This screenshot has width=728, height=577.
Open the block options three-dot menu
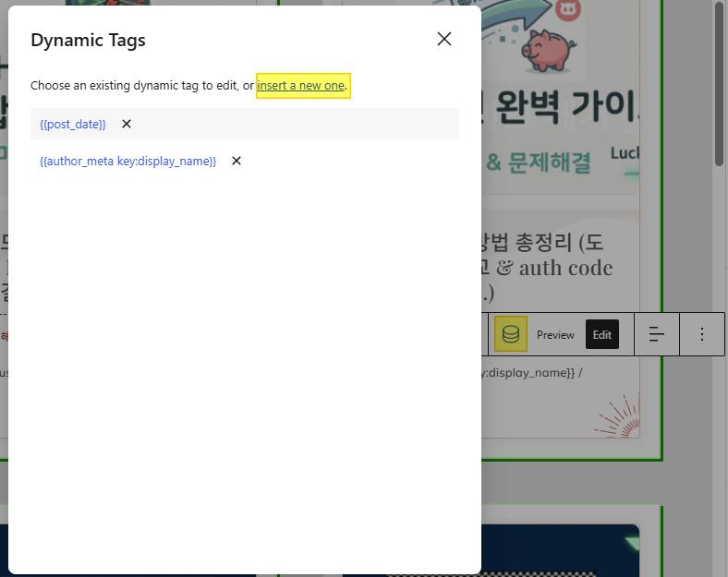click(x=702, y=334)
